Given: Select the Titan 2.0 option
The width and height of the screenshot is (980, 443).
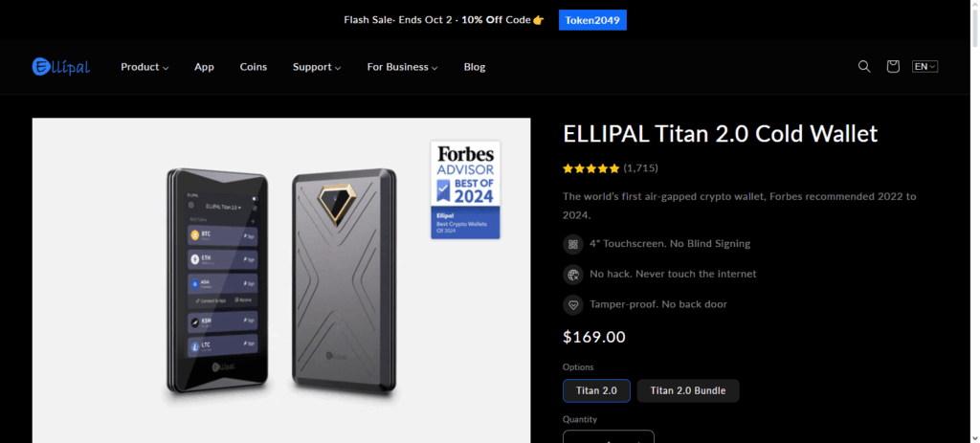Looking at the screenshot, I should pyautogui.click(x=596, y=390).
